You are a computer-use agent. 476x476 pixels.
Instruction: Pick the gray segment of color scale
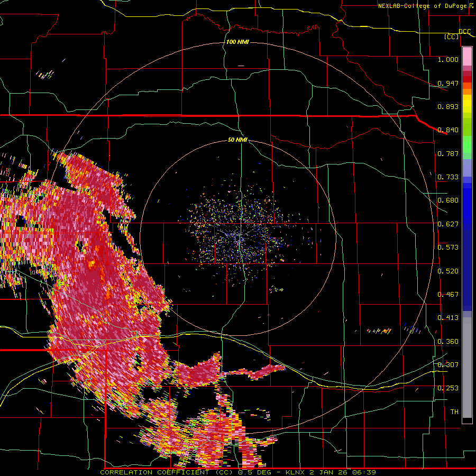467,368
